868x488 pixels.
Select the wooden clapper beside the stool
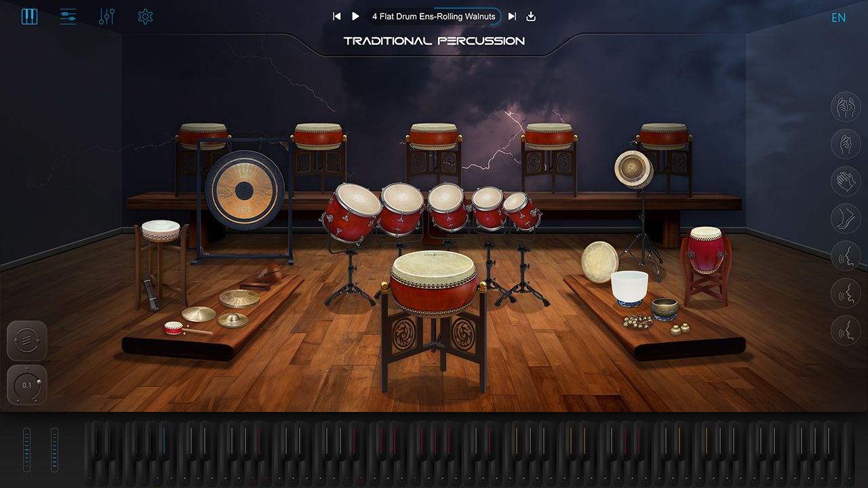[149, 292]
